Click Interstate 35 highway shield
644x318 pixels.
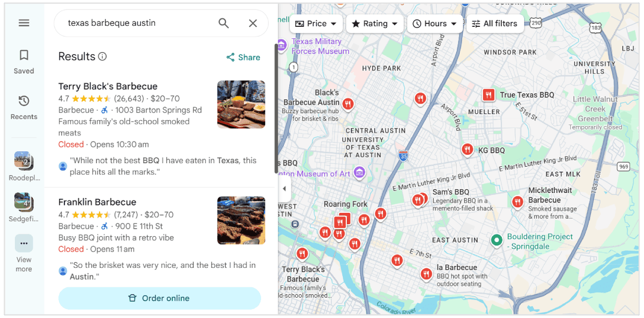403,156
